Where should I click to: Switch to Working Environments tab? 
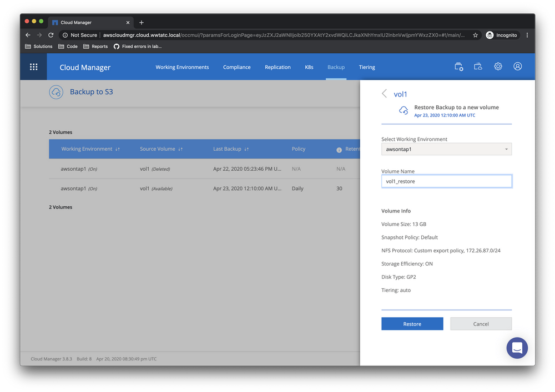(x=182, y=67)
